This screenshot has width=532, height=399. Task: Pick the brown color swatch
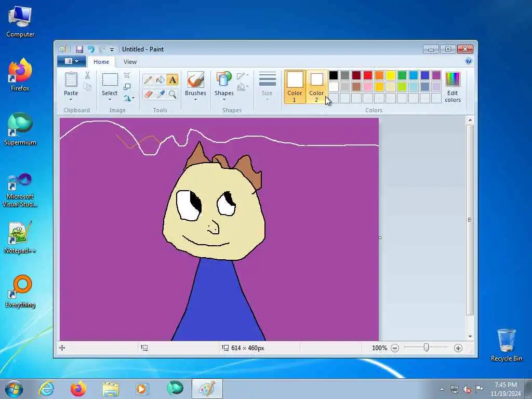coord(356,87)
